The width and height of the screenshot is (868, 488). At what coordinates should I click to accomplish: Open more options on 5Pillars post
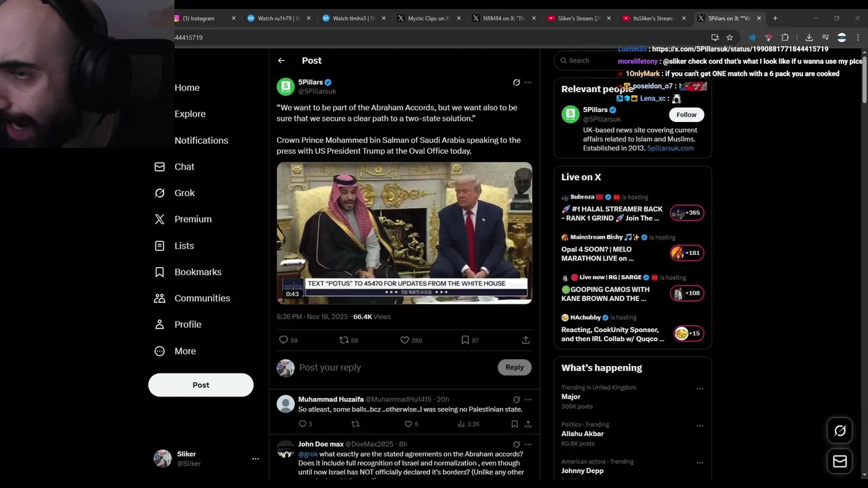pyautogui.click(x=528, y=83)
